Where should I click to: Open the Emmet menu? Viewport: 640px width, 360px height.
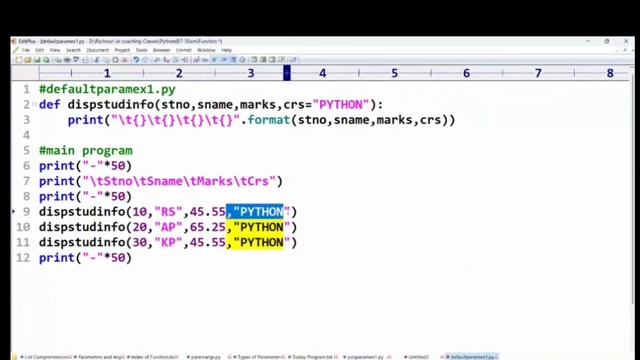(x=184, y=50)
